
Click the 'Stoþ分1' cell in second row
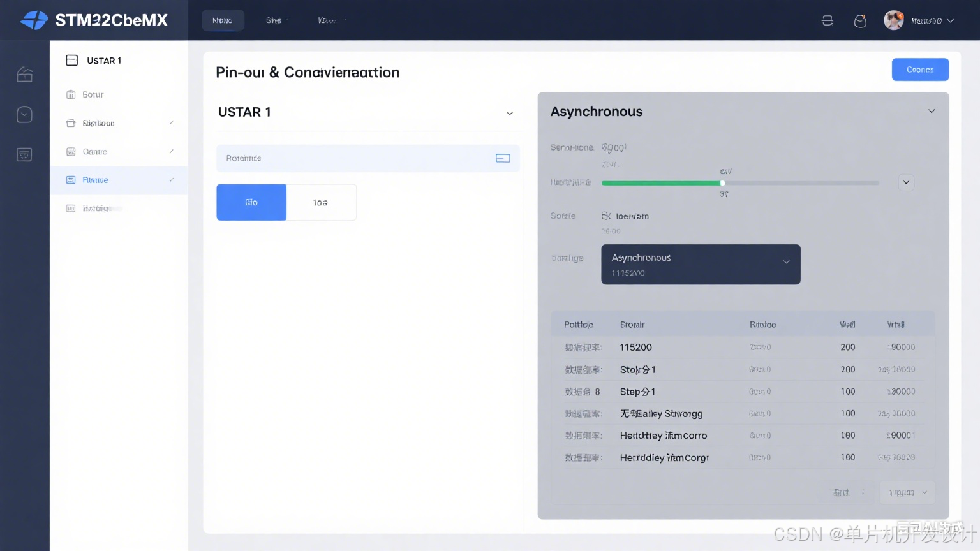(638, 370)
